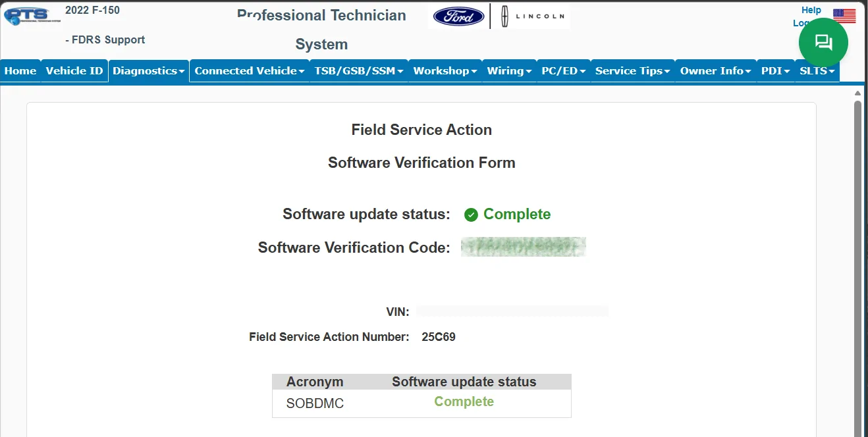The height and width of the screenshot is (437, 868).
Task: Click the Help link
Action: (811, 9)
